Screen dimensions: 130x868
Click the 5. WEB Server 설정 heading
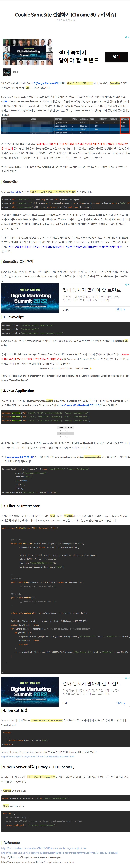click(x=39, y=767)
